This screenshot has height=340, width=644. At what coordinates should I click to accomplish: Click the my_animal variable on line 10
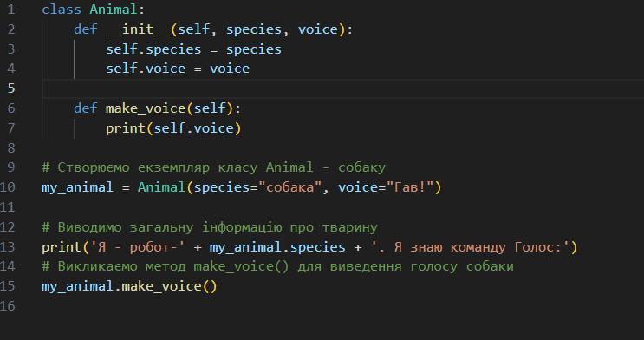77,187
